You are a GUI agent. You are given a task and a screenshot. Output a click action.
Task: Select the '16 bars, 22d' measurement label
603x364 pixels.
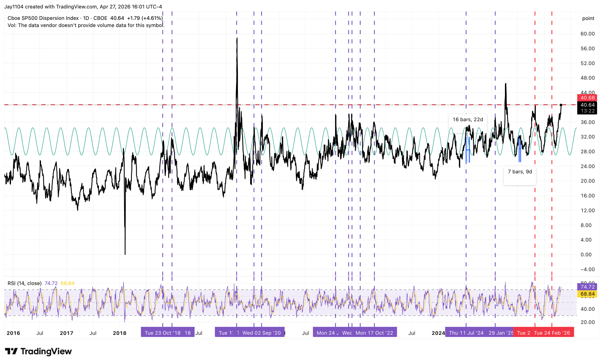(x=468, y=119)
